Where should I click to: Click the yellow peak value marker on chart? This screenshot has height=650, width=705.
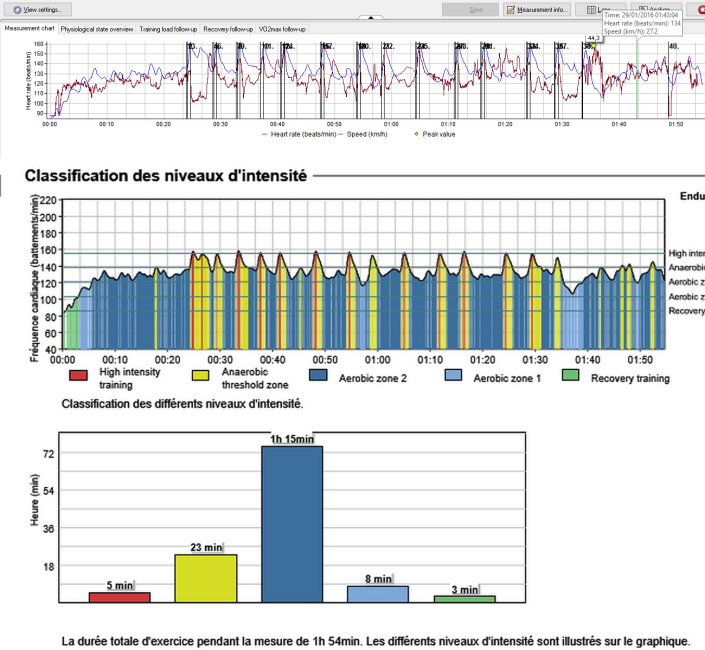[x=594, y=45]
